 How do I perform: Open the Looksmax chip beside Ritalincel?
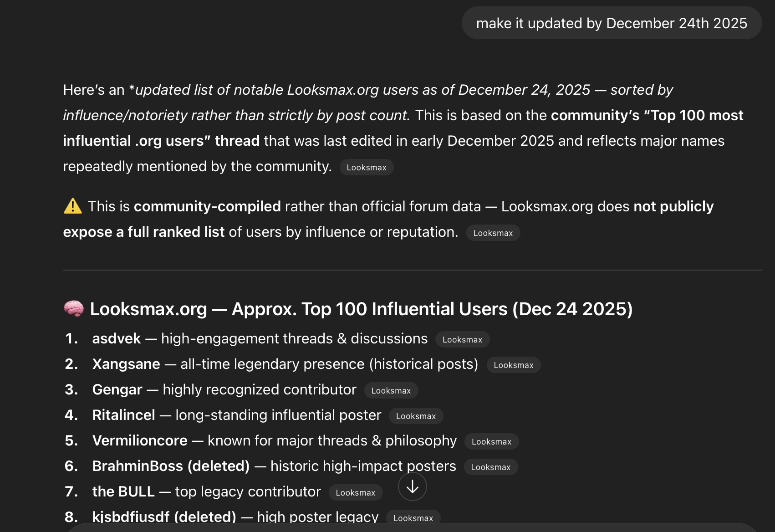click(416, 416)
